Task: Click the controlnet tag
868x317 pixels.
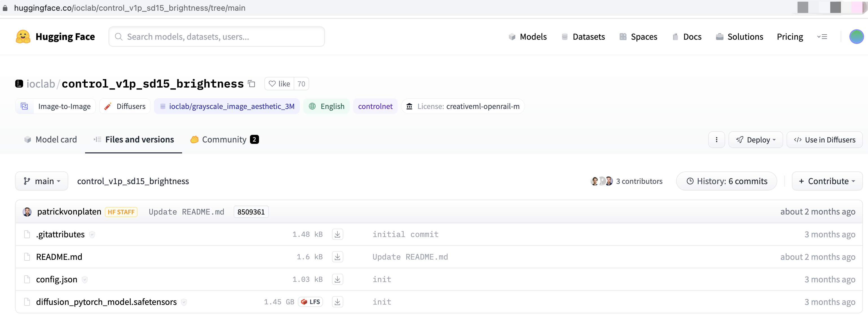Action: click(375, 106)
